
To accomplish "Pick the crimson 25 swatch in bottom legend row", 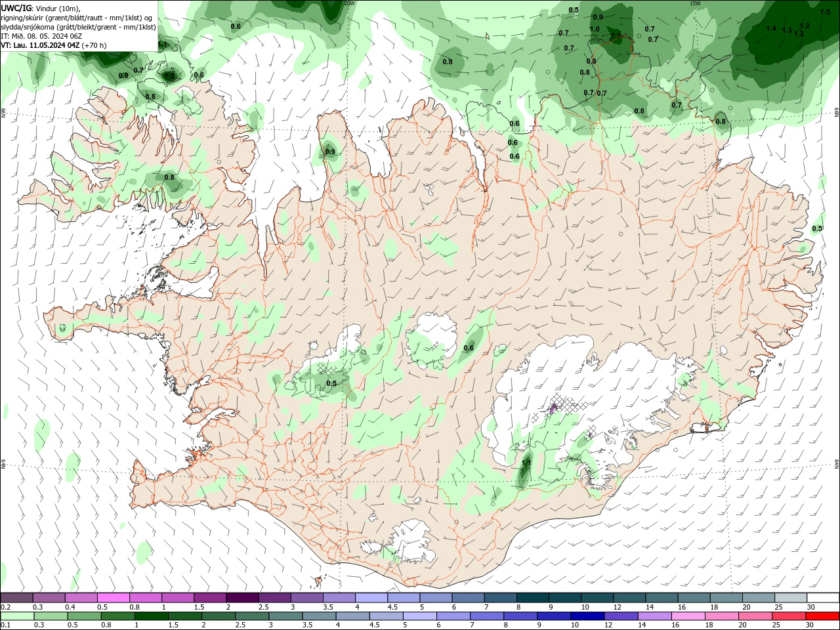I will pyautogui.click(x=788, y=616).
